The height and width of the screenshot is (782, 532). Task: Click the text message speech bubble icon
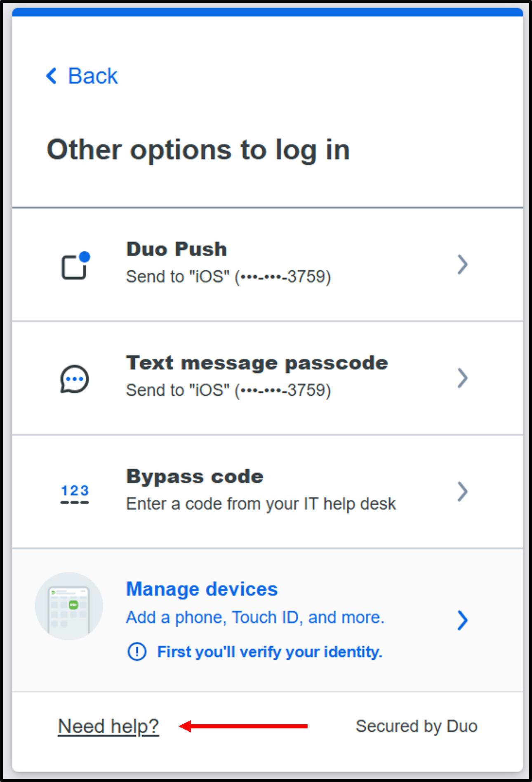74,379
